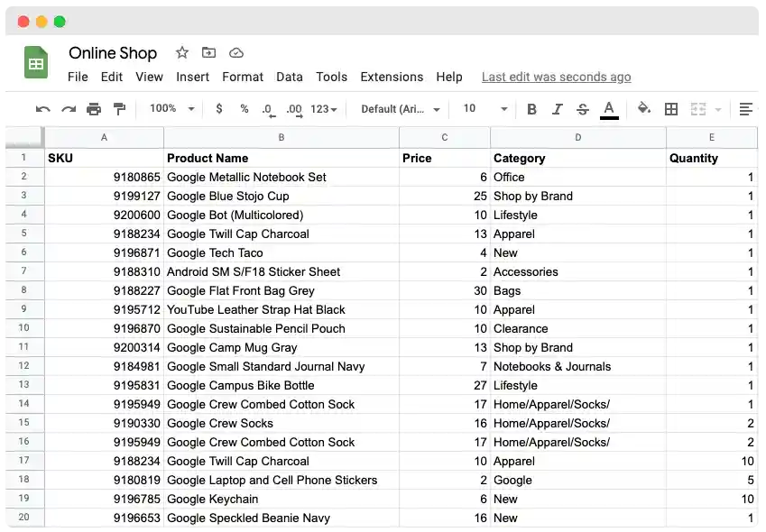Open the Data menu

click(x=290, y=78)
